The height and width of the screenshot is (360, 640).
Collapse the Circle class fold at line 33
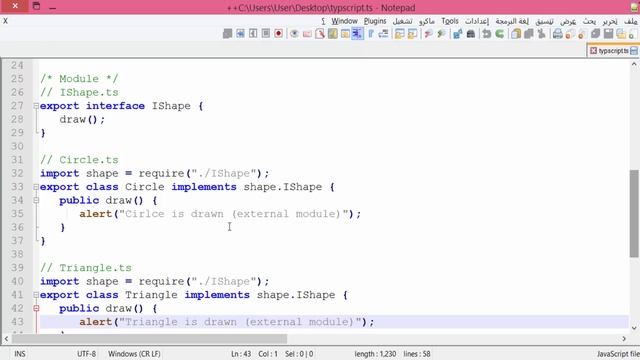[36, 187]
